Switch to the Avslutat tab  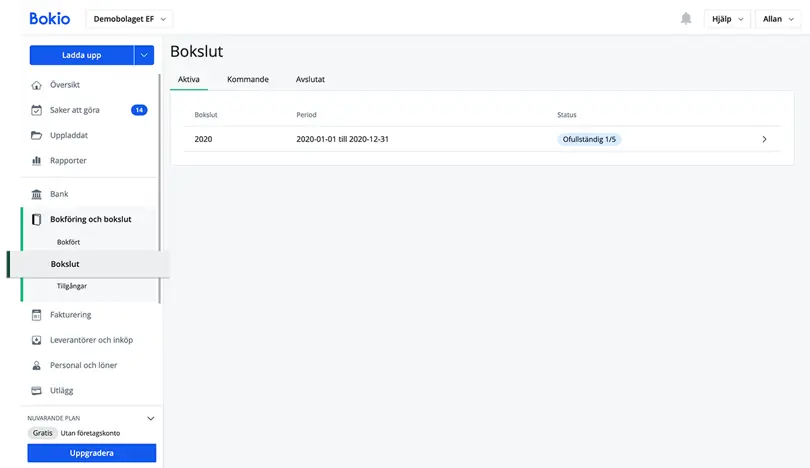click(x=310, y=80)
